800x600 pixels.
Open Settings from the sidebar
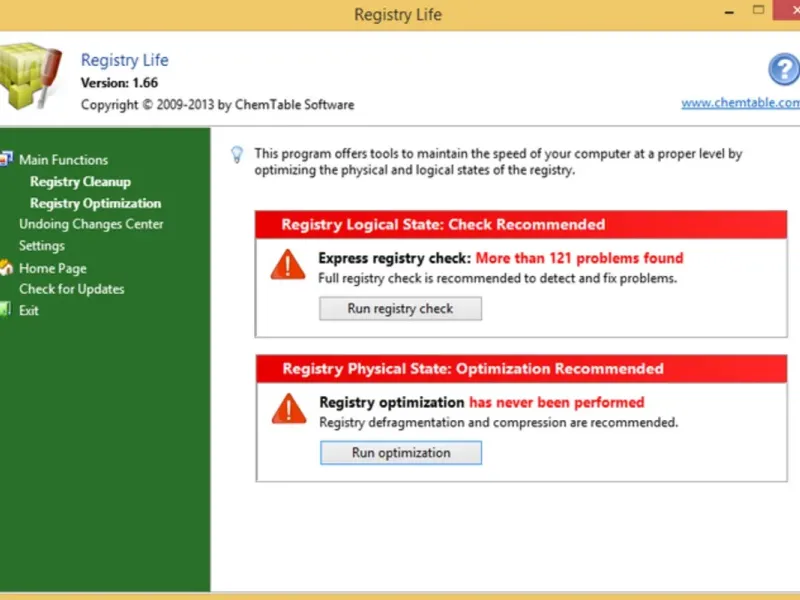pyautogui.click(x=42, y=245)
